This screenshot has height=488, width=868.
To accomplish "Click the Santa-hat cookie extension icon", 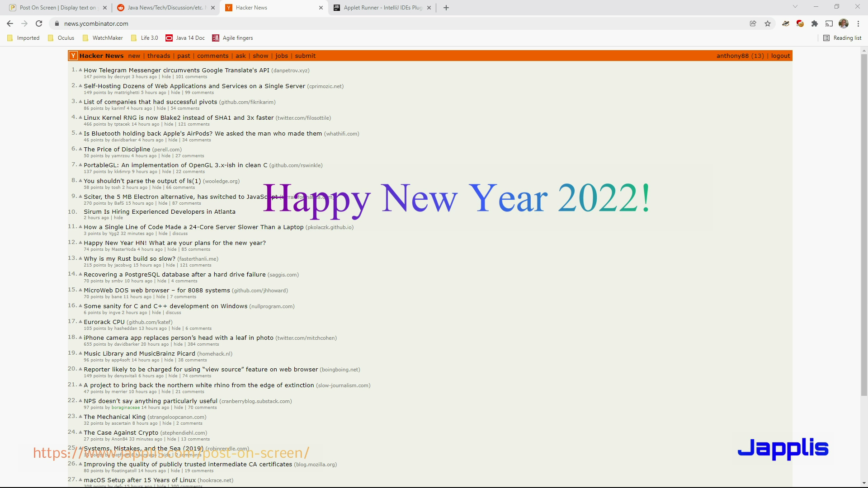I will (x=800, y=23).
